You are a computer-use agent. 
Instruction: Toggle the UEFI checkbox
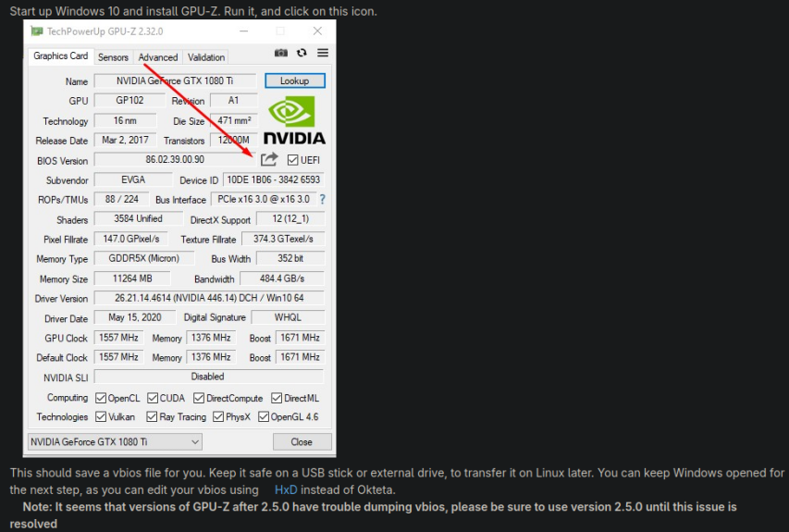pyautogui.click(x=292, y=160)
